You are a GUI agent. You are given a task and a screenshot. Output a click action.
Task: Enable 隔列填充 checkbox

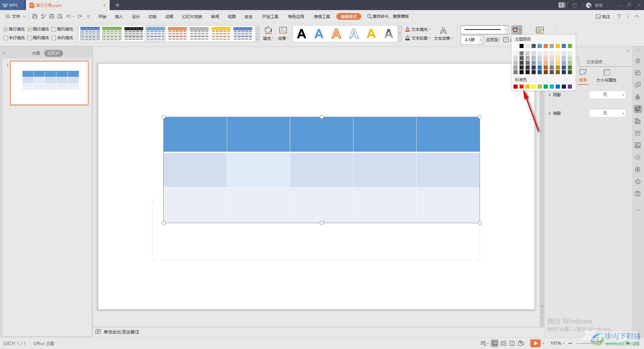click(x=30, y=38)
